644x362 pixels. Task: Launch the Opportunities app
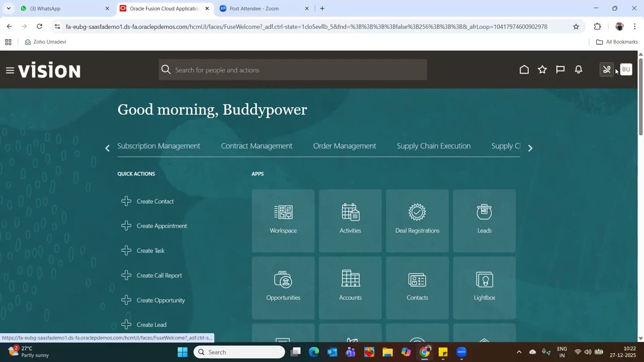click(283, 288)
